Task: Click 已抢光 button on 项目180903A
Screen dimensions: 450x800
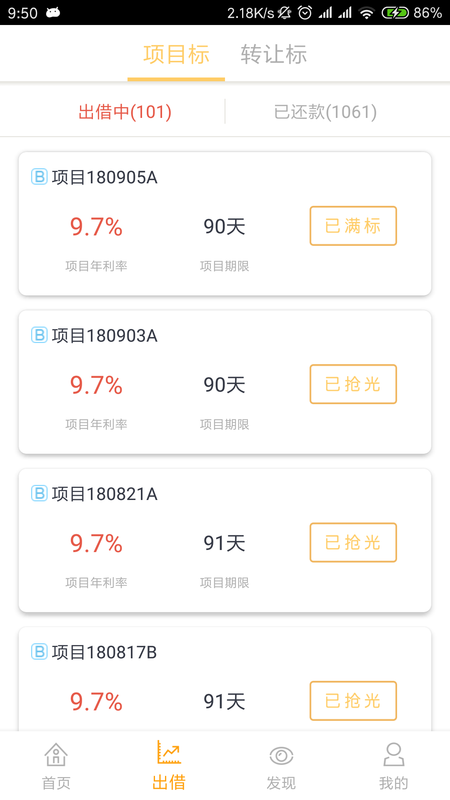Action: (353, 384)
